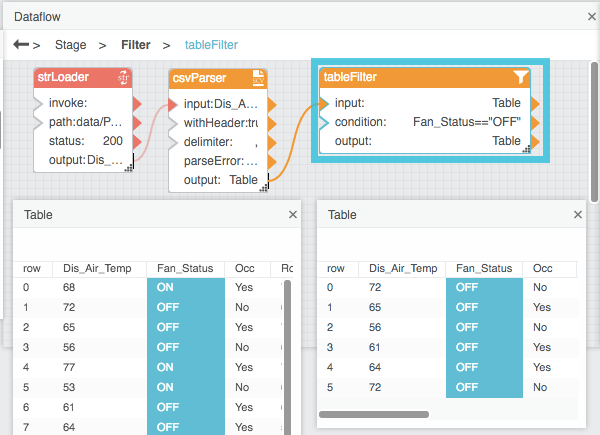Go to Filter breadcrumb level
This screenshot has height=435, width=600.
tap(137, 45)
